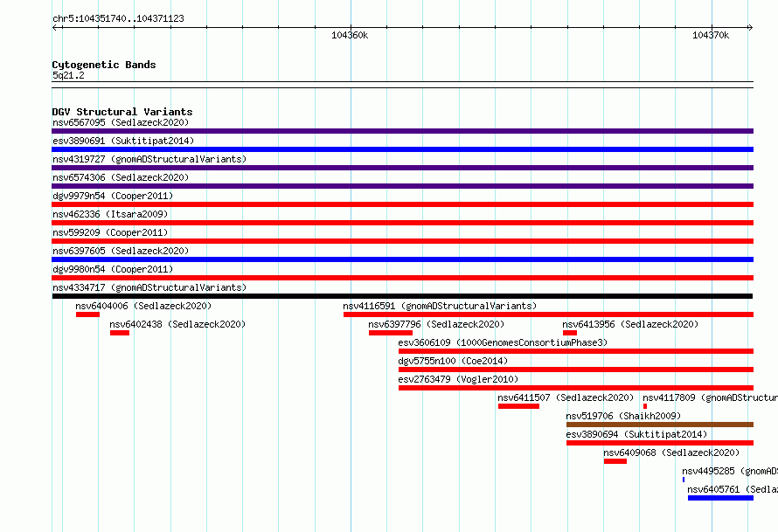
Task: Open the dgv9980n54 (Cooper2011) variant label
Action: click(113, 269)
